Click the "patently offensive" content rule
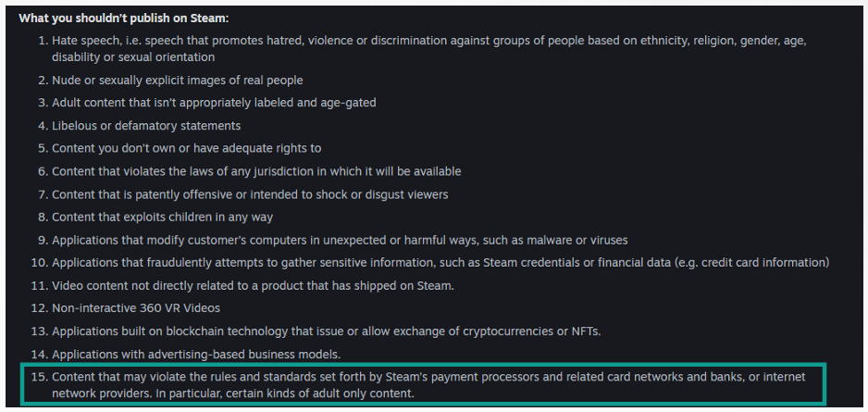Screen dimensions: 868x412 point(250,194)
